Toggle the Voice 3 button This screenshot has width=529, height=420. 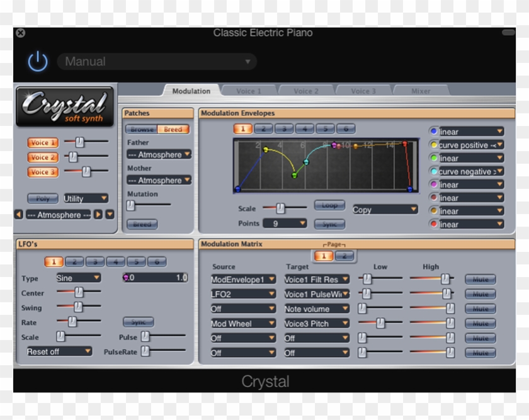coord(43,172)
